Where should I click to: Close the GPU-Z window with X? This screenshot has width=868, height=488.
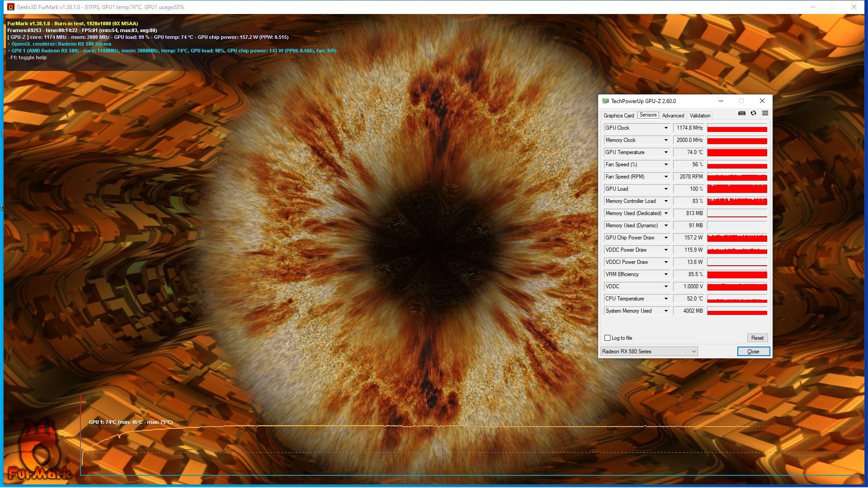(x=762, y=101)
